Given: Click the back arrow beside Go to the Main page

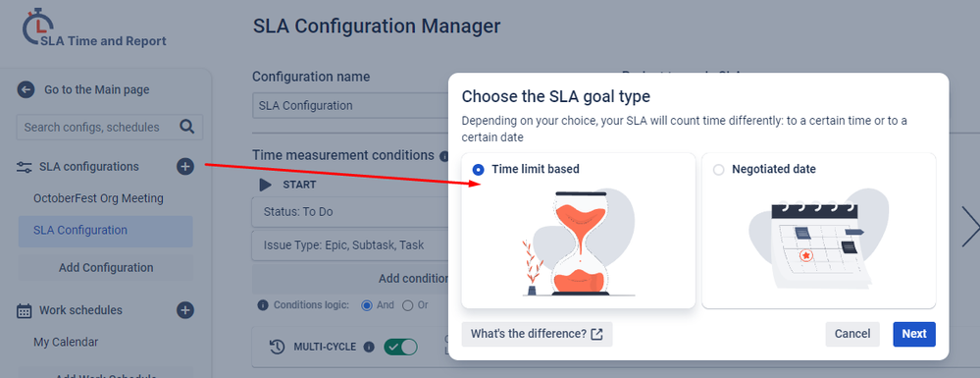Looking at the screenshot, I should [25, 89].
